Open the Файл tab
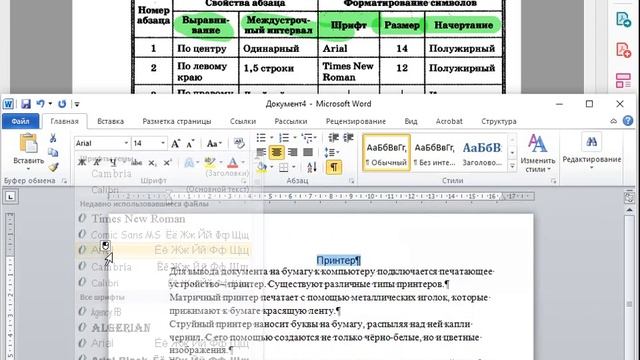The height and width of the screenshot is (360, 640). 20,121
